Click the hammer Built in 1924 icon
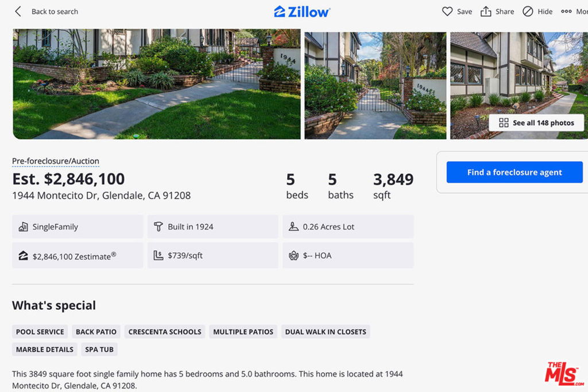588x392 pixels. pyautogui.click(x=158, y=226)
